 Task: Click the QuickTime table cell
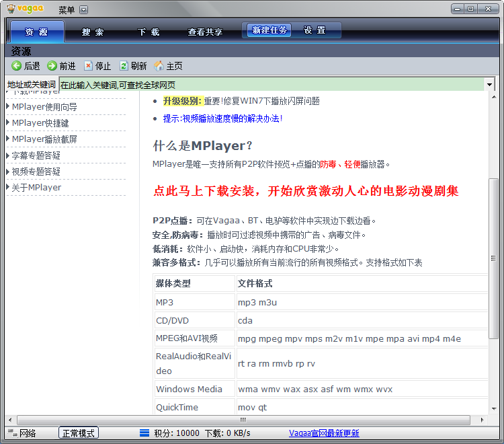click(x=195, y=407)
